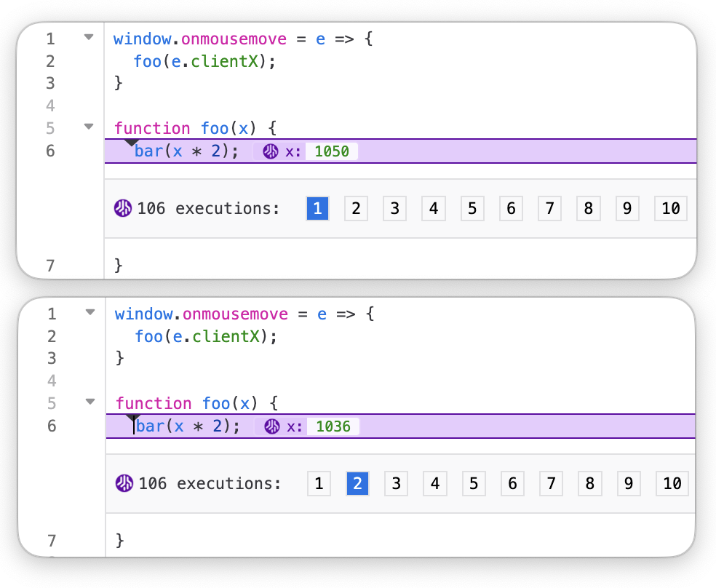This screenshot has height=588, width=716.
Task: Click the purple icon beside x: 1050
Action: 271,151
